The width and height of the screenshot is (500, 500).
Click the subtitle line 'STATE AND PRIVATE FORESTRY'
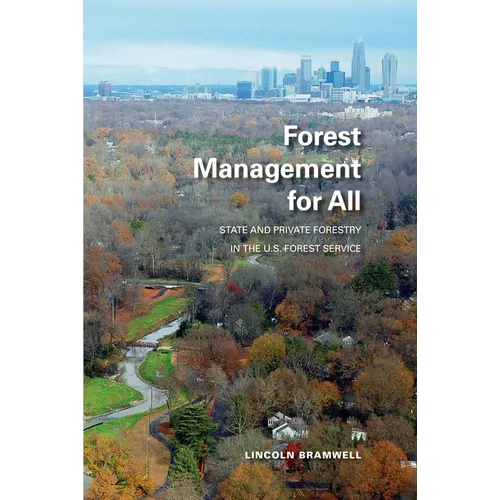(290, 230)
